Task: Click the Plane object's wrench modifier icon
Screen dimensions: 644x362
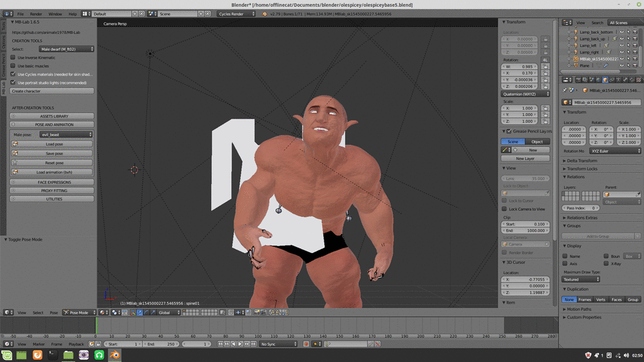Action: point(606,66)
